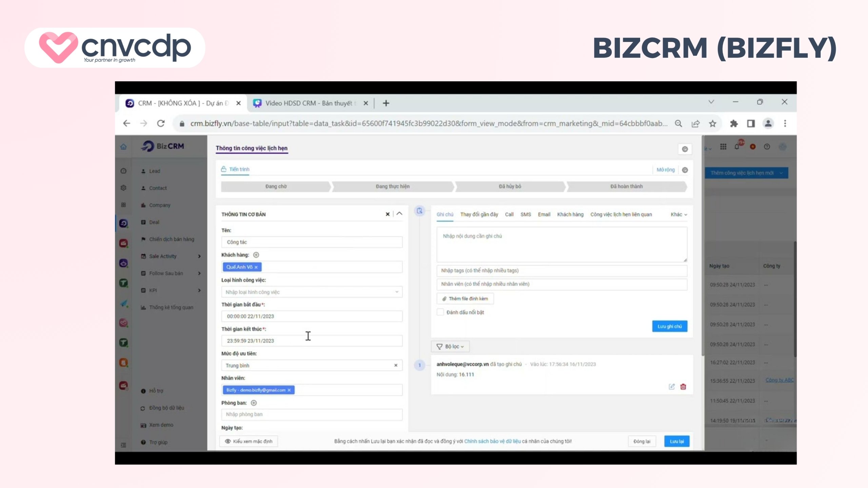868x488 pixels.
Task: Open the Email tab in the activity panel
Action: coord(544,214)
